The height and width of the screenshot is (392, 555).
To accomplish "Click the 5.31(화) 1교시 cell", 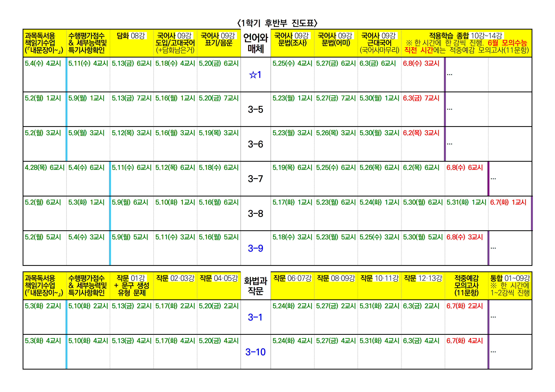I will pyautogui.click(x=466, y=202).
